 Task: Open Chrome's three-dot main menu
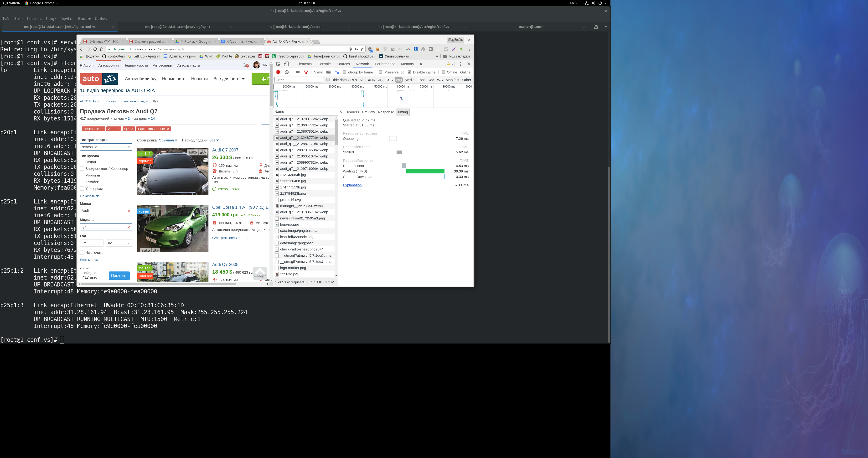(x=469, y=49)
